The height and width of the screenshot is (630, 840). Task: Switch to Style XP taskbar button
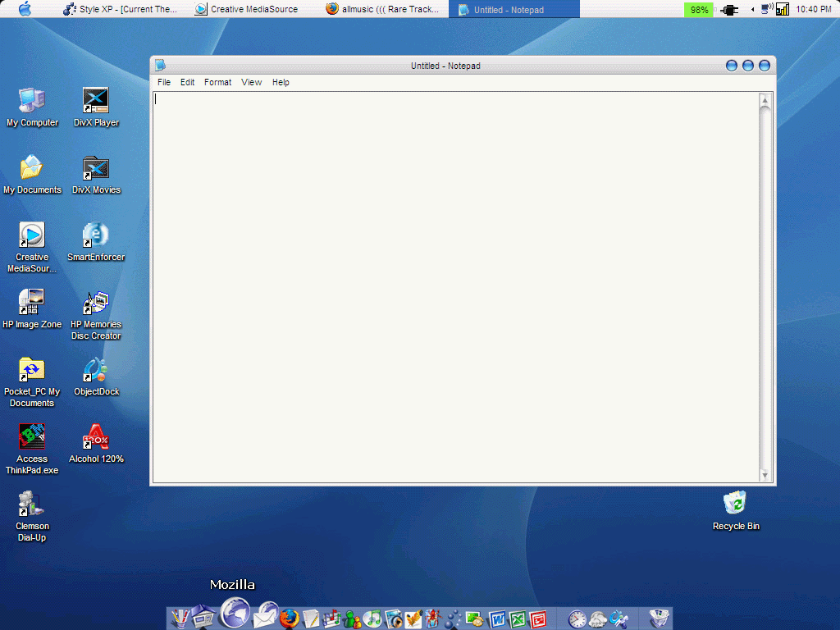click(120, 9)
